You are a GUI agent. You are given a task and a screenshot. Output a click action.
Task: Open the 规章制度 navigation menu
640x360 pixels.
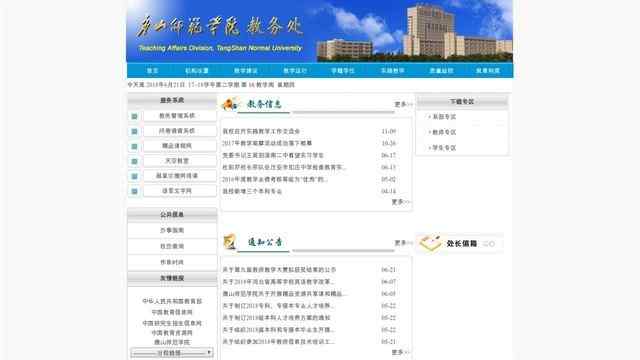(x=488, y=71)
